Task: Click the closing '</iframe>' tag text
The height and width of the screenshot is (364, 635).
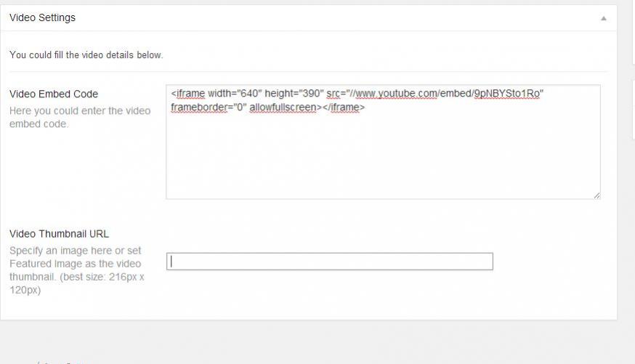Action: coord(343,108)
